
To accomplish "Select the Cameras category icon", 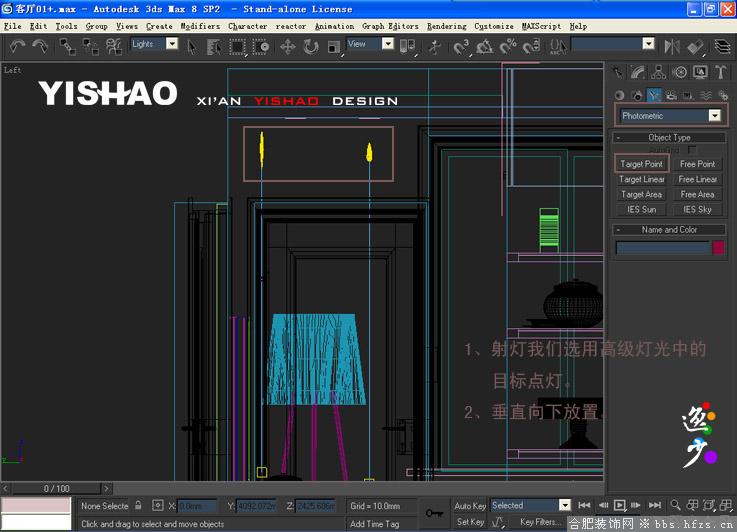I will [x=671, y=95].
